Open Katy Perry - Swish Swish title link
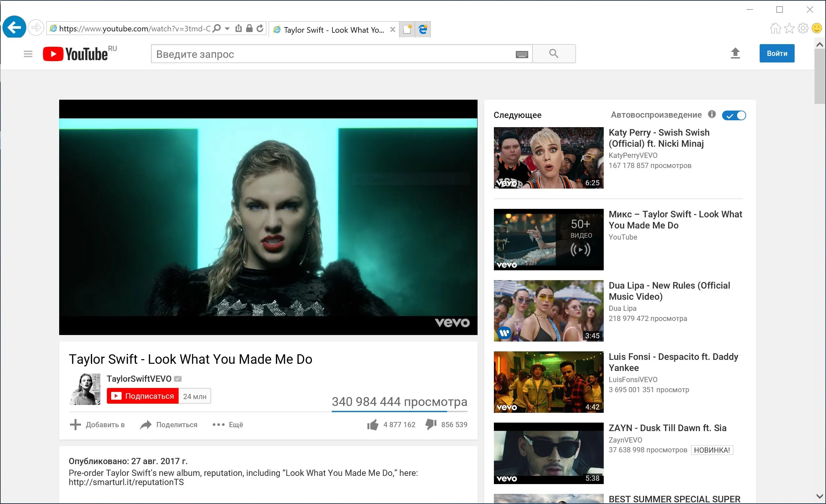826x504 pixels. (x=659, y=138)
